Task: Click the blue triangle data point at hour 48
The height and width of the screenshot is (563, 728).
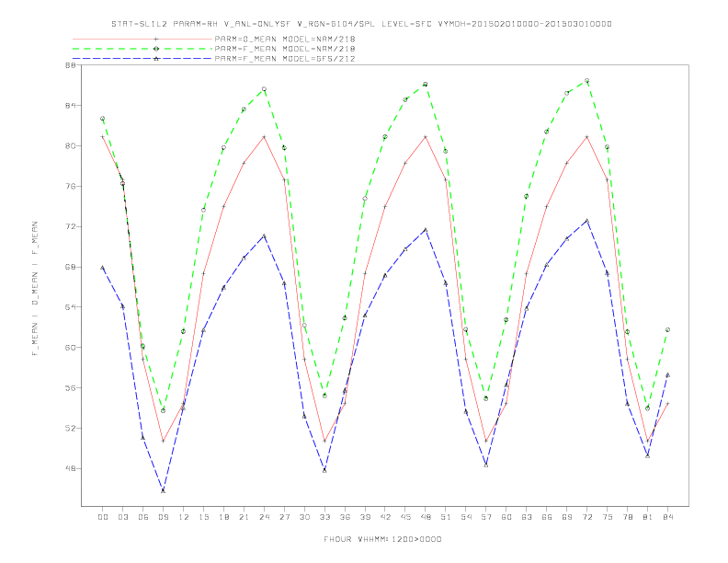Action: pyautogui.click(x=426, y=229)
